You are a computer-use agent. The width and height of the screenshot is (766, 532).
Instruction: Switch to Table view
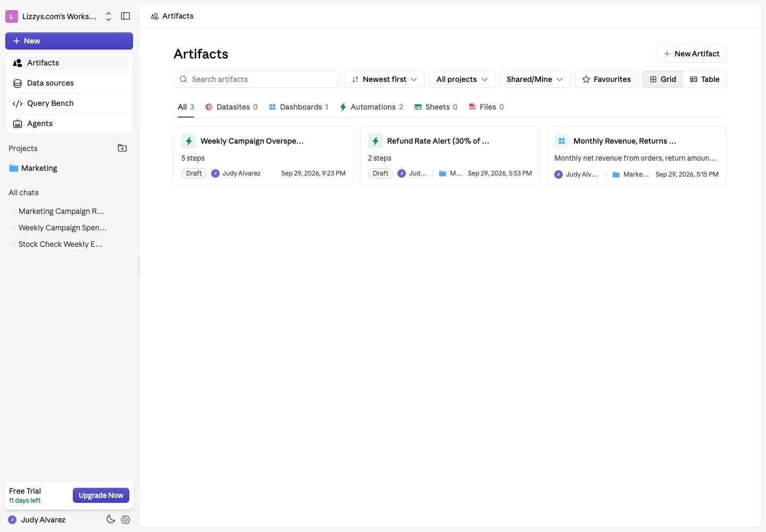(x=705, y=79)
